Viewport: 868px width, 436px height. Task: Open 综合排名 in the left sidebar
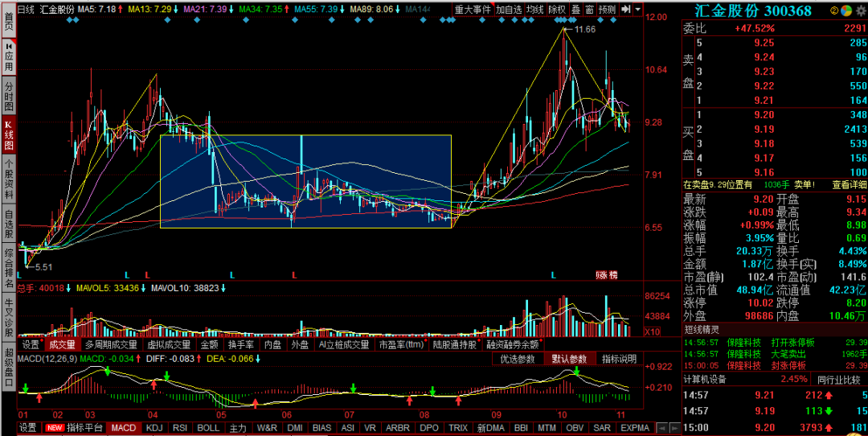click(9, 268)
